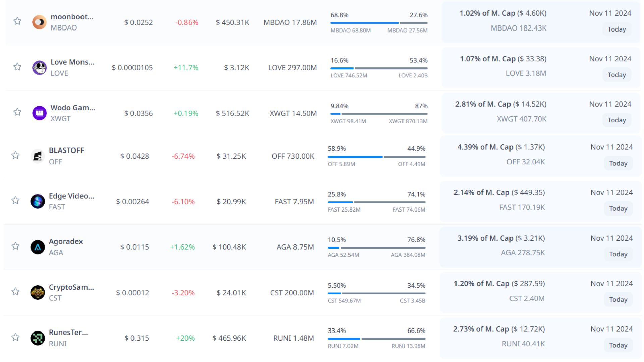Favorite the BLASTOFF token row

(15, 155)
